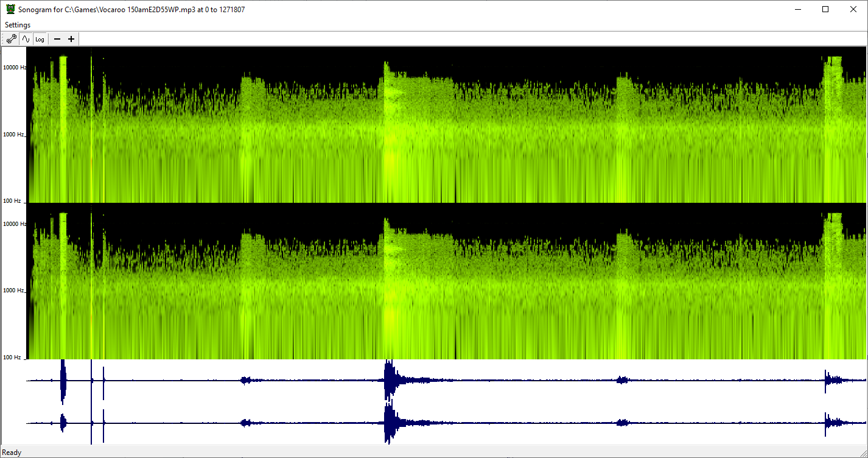Open the Settings menu
Viewport: 868px width, 458px height.
18,25
